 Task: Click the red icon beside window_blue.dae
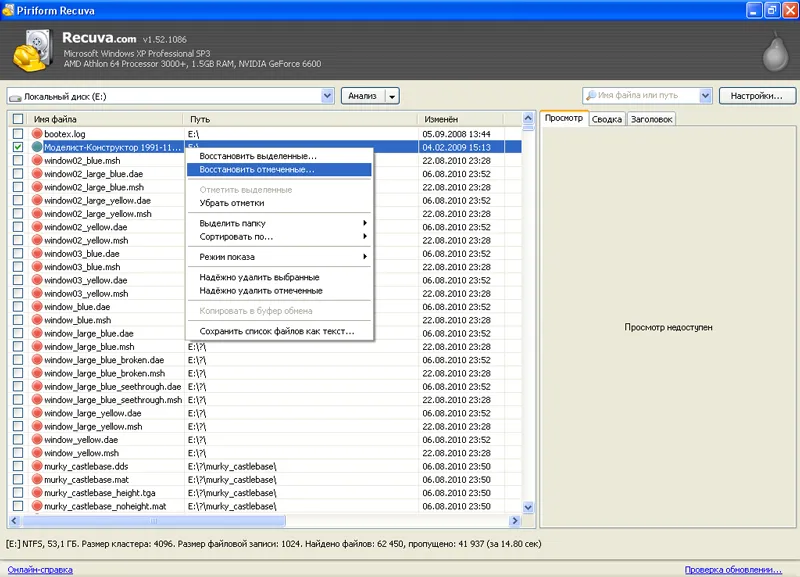(x=37, y=307)
